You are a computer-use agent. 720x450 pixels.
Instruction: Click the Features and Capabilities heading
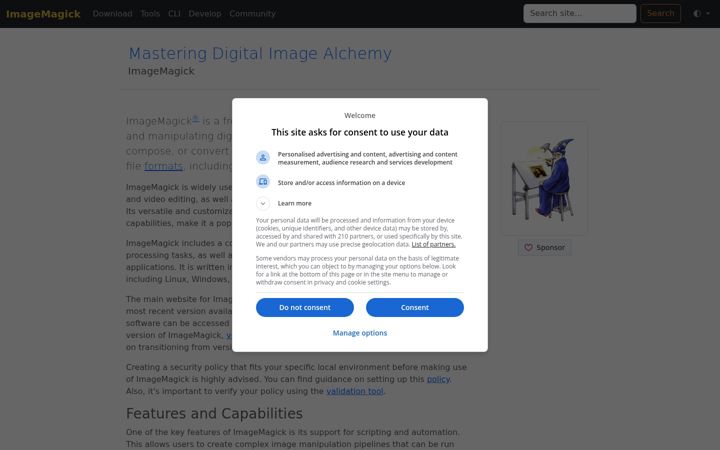214,413
